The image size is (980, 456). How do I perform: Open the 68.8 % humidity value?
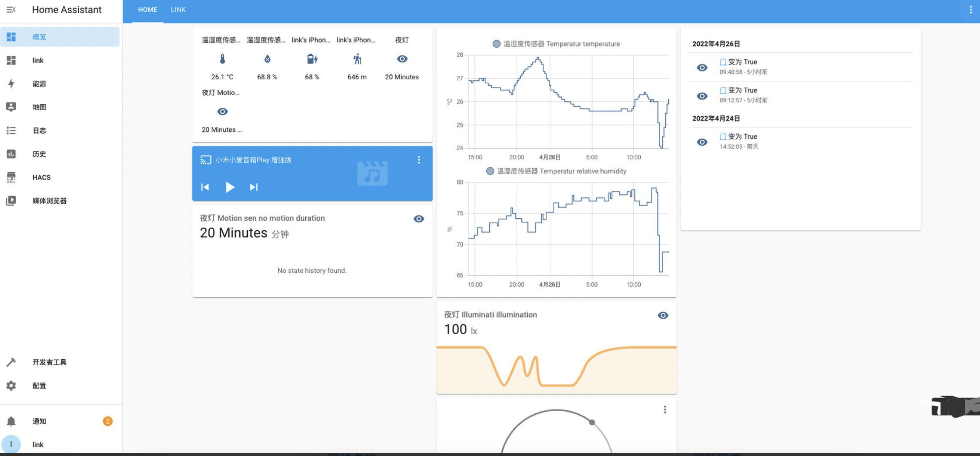pos(267,77)
